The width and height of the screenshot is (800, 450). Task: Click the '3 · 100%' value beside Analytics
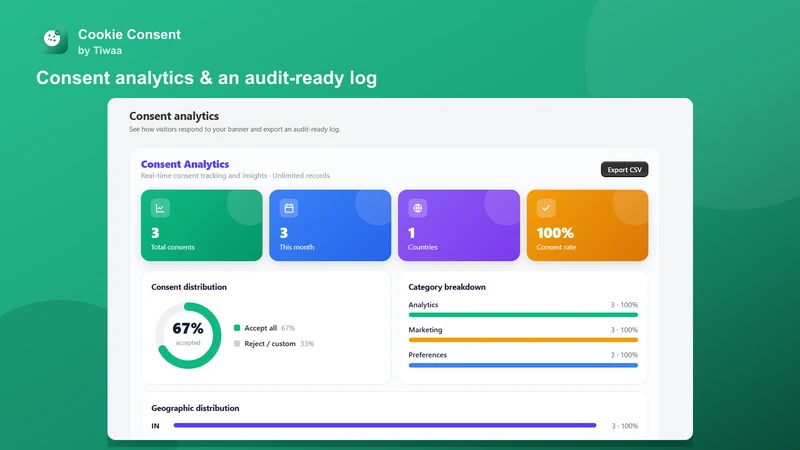click(x=624, y=305)
